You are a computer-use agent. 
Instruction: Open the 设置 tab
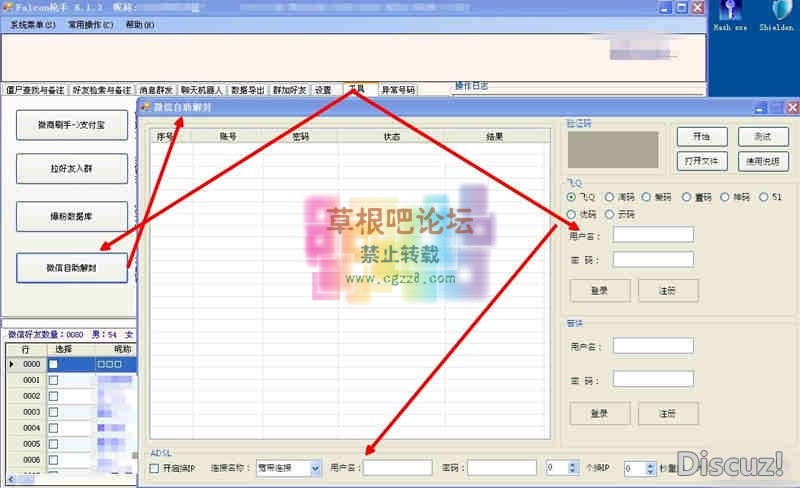point(323,90)
